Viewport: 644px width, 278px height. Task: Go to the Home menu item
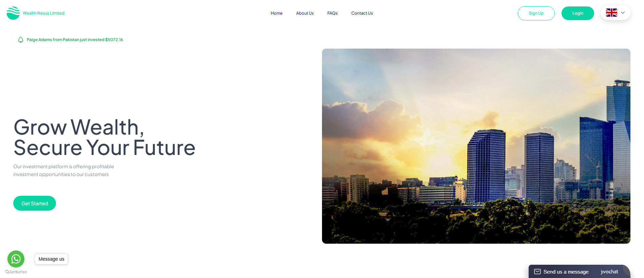click(x=277, y=13)
